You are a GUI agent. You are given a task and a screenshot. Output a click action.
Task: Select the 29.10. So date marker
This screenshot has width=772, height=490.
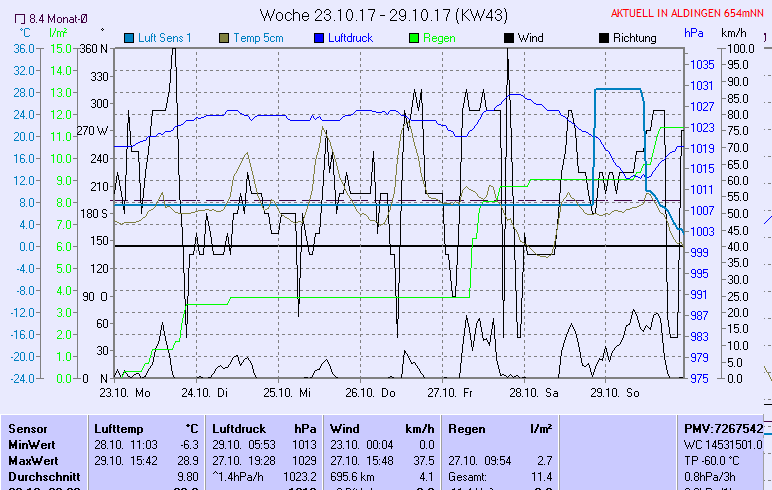click(615, 394)
